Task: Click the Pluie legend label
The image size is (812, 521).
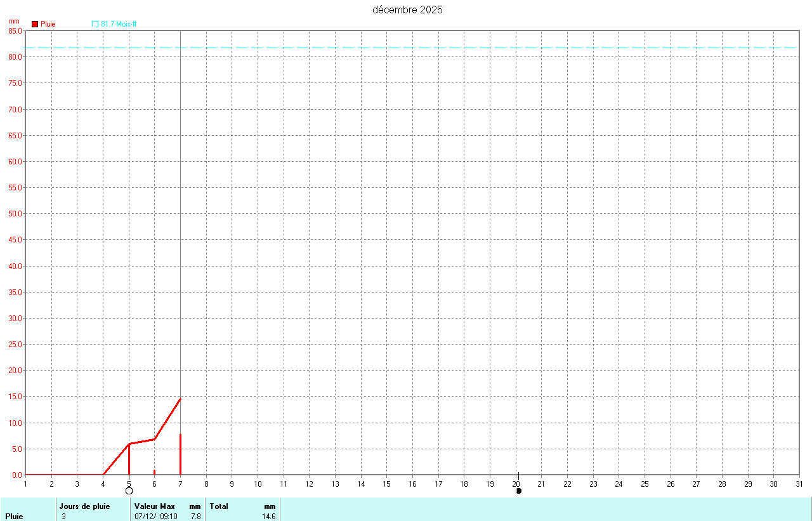Action: [x=48, y=24]
